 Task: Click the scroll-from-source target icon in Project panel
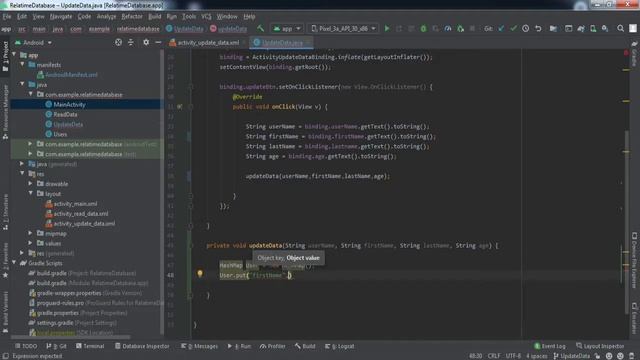(x=118, y=42)
